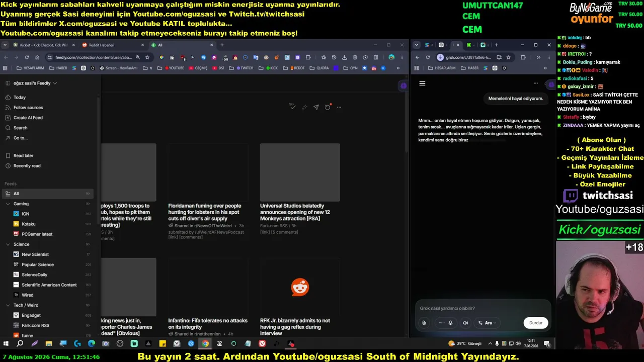This screenshot has width=644, height=362.
Task: Open Grok Ara voice mode dropdown
Action: tap(487, 323)
